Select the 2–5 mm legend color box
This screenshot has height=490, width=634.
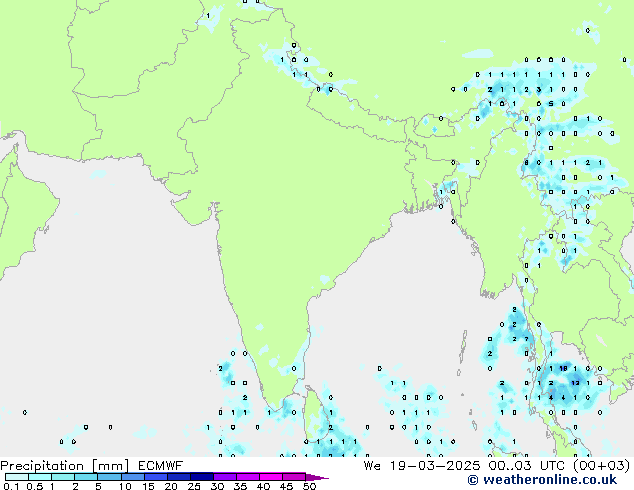86,477
